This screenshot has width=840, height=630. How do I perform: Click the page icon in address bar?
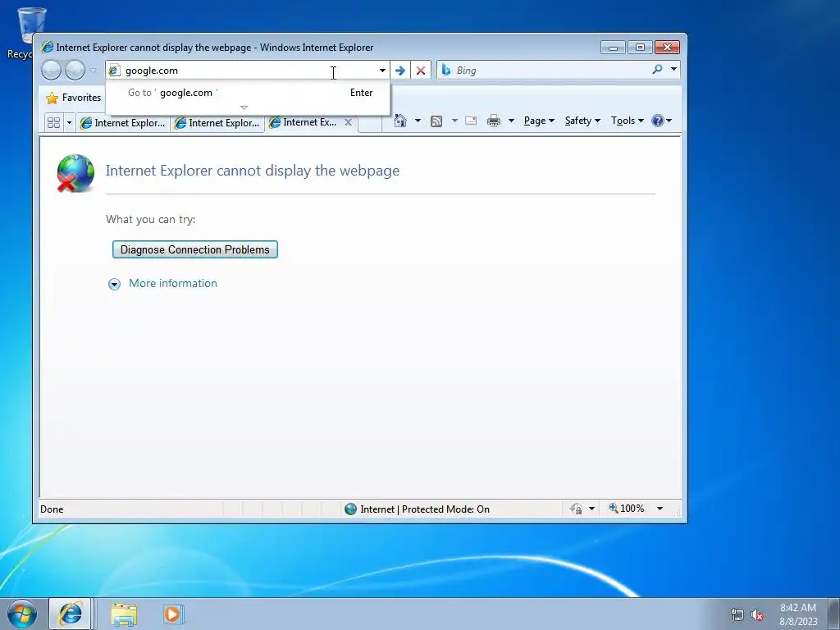point(114,71)
